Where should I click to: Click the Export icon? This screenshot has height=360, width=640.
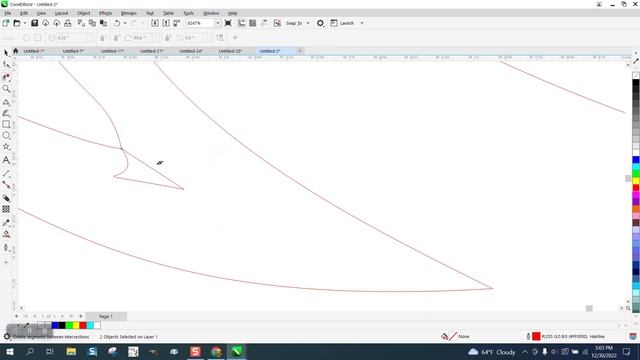click(x=166, y=23)
